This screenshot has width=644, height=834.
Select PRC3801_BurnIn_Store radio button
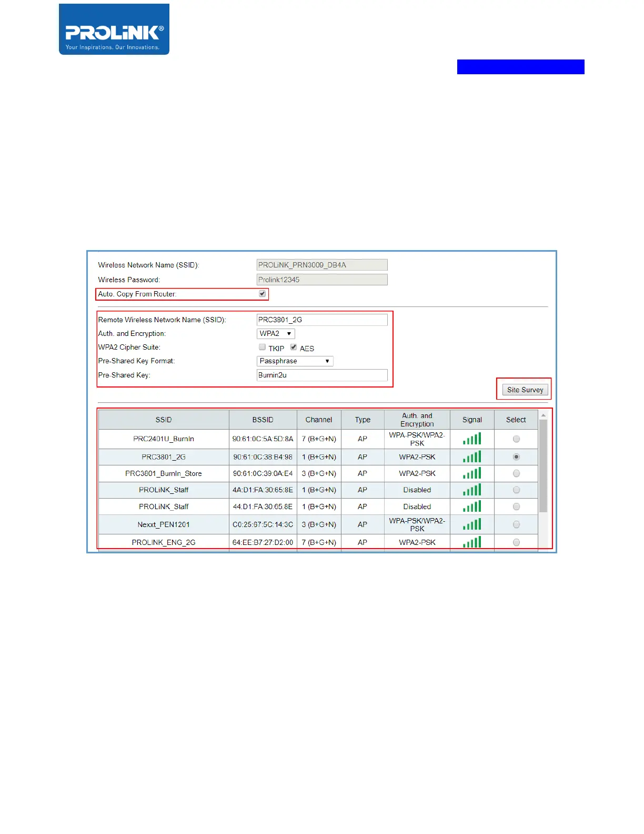point(516,473)
